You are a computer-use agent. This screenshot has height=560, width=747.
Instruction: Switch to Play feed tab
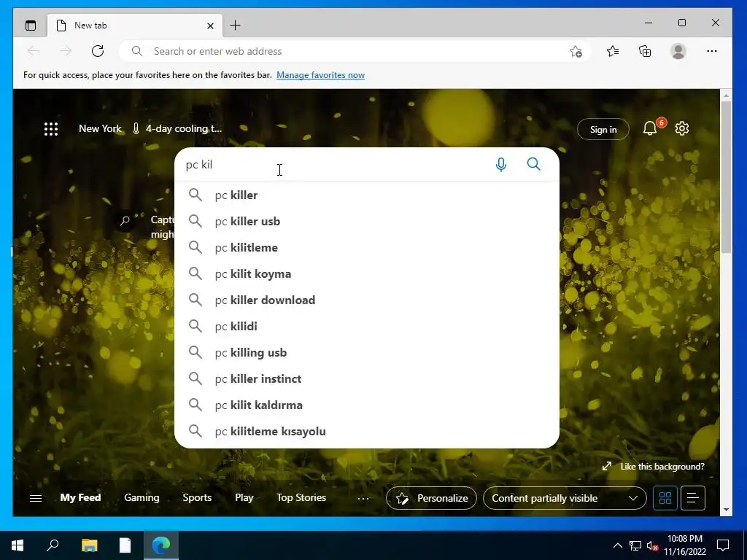tap(244, 497)
